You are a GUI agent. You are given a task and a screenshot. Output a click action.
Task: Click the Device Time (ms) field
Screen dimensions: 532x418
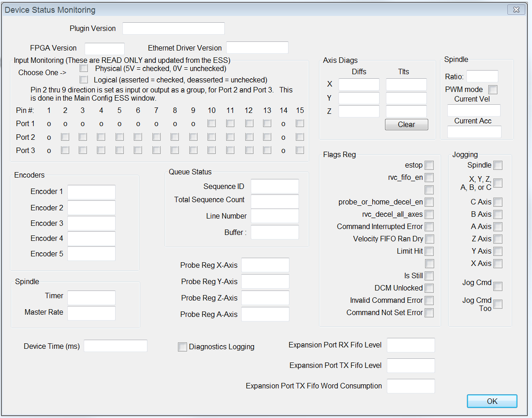[x=116, y=346]
